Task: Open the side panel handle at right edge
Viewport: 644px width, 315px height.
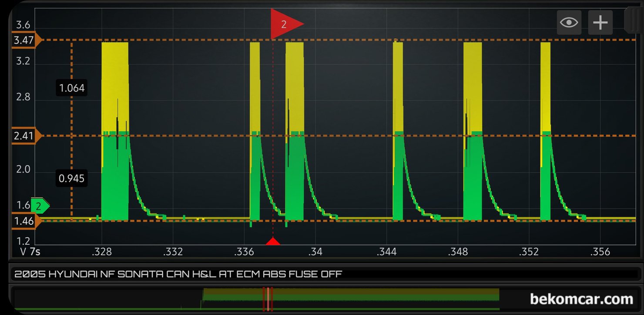Action: 634,20
